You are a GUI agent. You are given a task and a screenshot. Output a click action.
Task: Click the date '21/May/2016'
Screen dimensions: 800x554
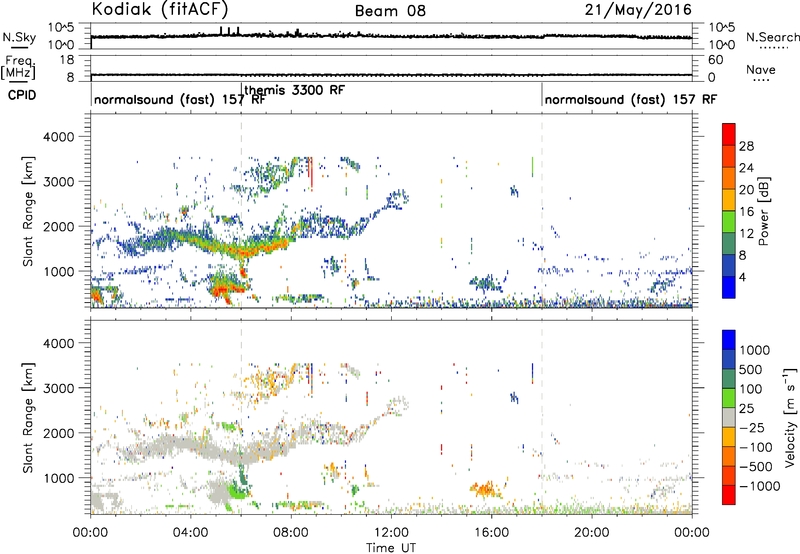(638, 10)
